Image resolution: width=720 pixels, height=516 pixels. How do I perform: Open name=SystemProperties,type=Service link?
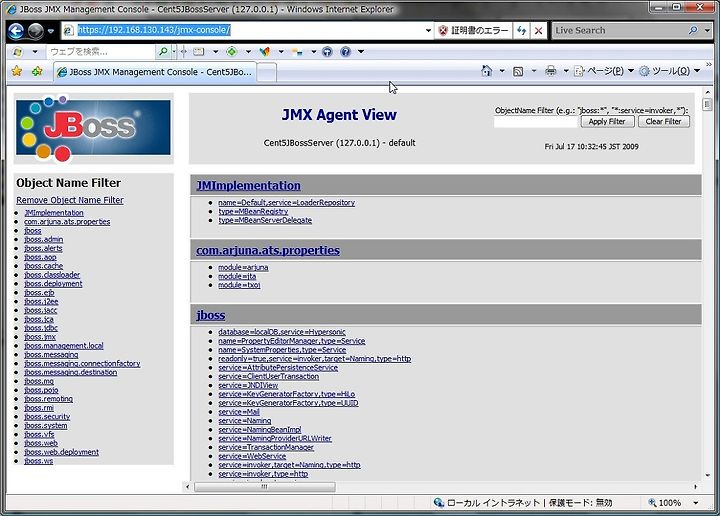click(x=282, y=350)
